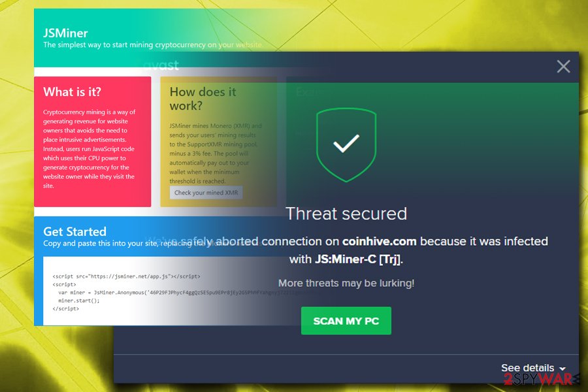The image size is (588, 392).
Task: Click the JSMiner tagline under title
Action: tap(153, 44)
